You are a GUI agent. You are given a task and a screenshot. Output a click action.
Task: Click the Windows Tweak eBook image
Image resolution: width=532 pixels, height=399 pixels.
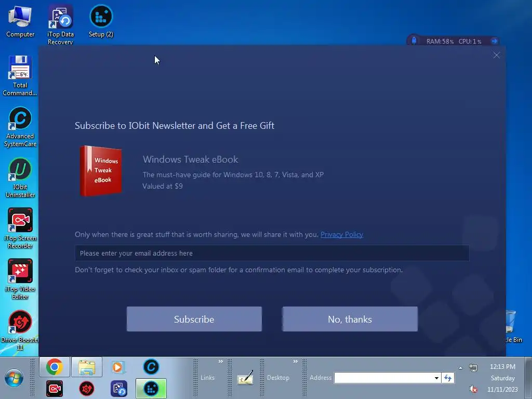tap(100, 170)
